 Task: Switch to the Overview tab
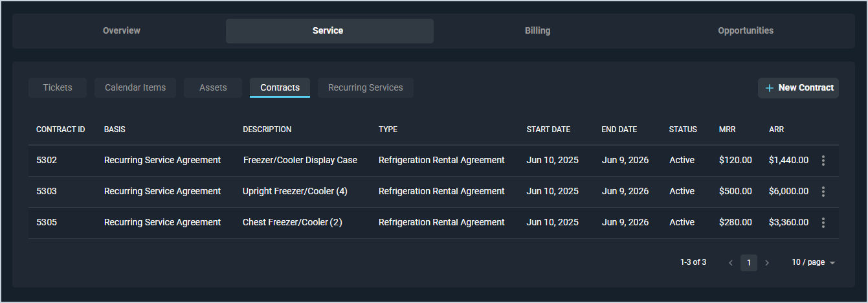122,31
